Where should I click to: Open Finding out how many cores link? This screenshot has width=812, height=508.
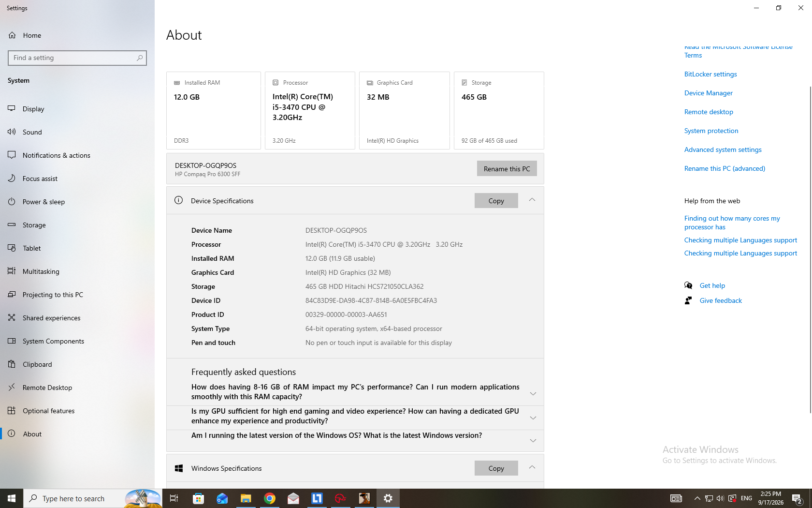point(732,223)
